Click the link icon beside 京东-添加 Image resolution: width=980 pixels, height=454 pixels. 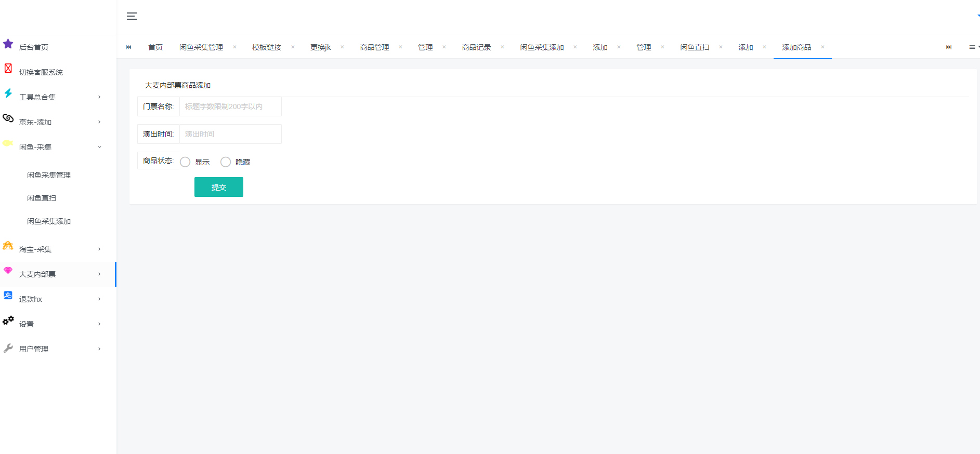tap(8, 118)
